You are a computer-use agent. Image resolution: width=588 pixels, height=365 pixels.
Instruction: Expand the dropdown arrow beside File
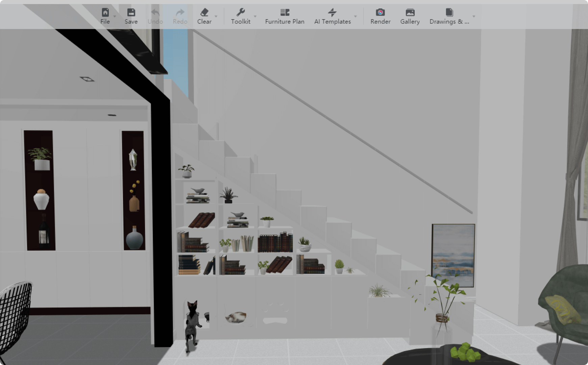pyautogui.click(x=115, y=16)
